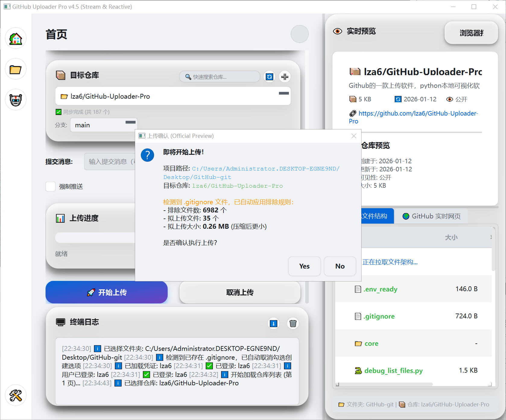The height and width of the screenshot is (420, 506).
Task: Expand the lza6/GitHub-Uploader-Pro repository dropdown
Action: 173,96
